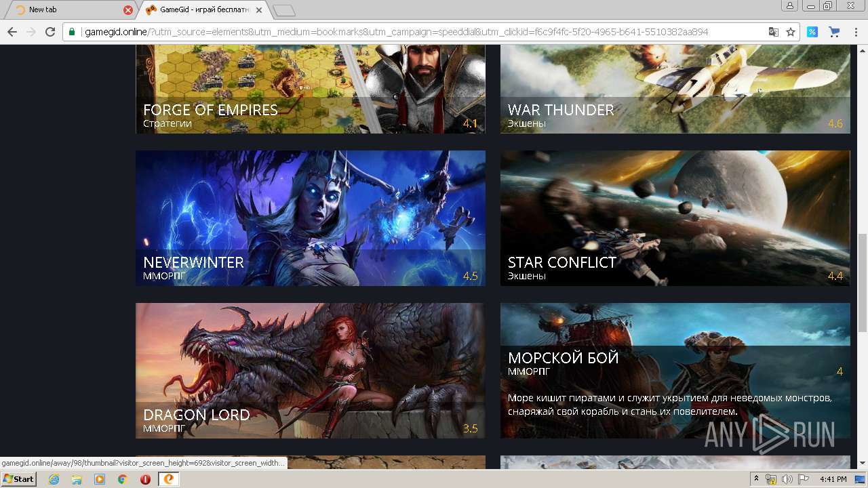Click the 4.5 rating of Neverwinter
Screen dimensions: 868x488
point(471,277)
